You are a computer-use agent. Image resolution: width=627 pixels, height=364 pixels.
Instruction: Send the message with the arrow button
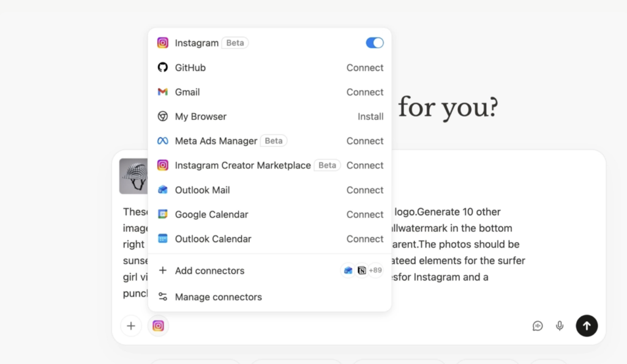point(587,325)
